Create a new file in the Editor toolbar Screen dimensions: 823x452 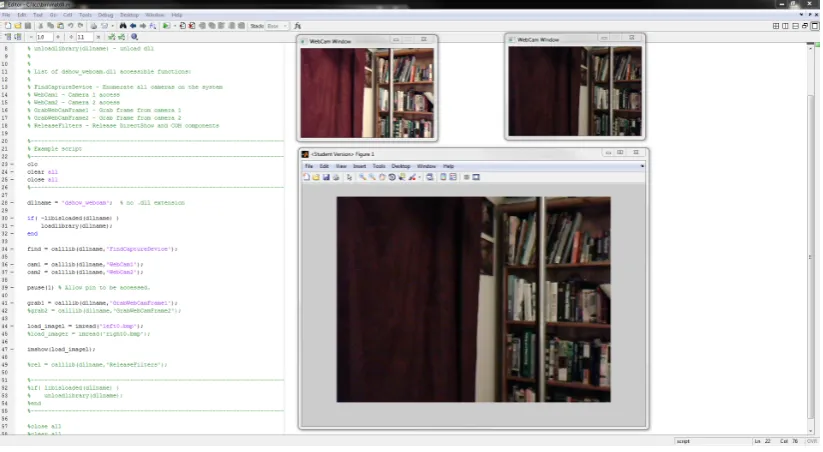(x=8, y=26)
